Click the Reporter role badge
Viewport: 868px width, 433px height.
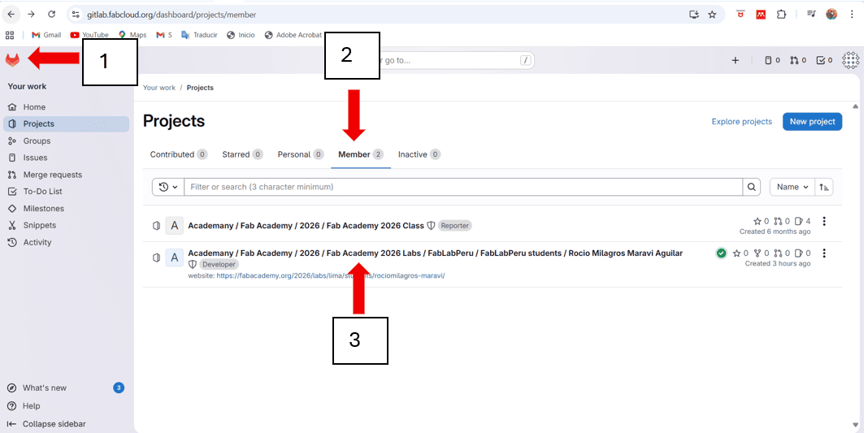pyautogui.click(x=454, y=226)
